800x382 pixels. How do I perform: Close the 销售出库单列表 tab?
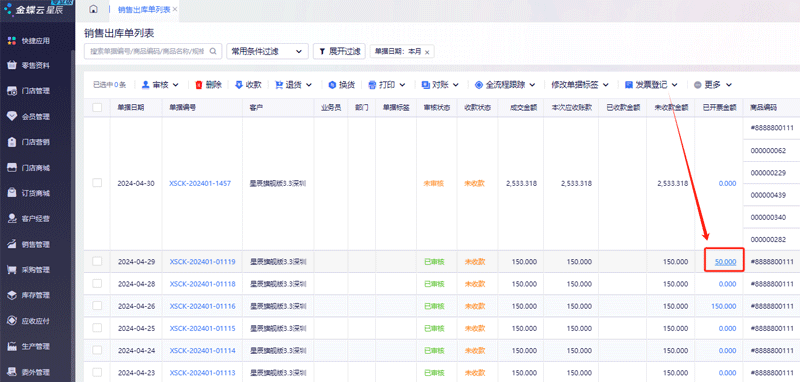[x=175, y=9]
